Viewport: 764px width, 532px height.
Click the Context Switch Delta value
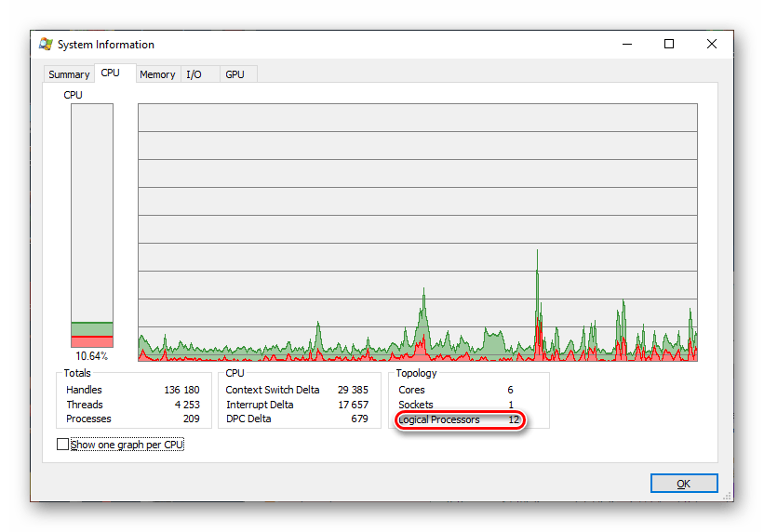[x=353, y=390]
